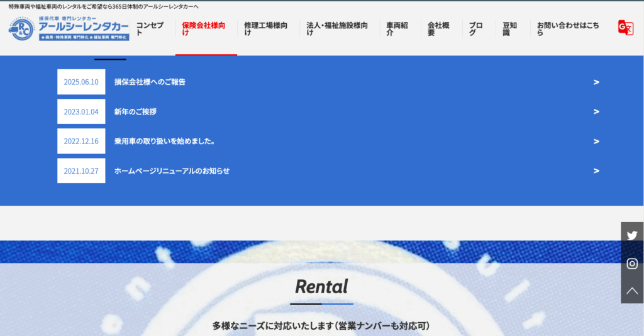Open the 新年のご挨拶 news link
This screenshot has height=336, width=644.
pyautogui.click(x=135, y=112)
